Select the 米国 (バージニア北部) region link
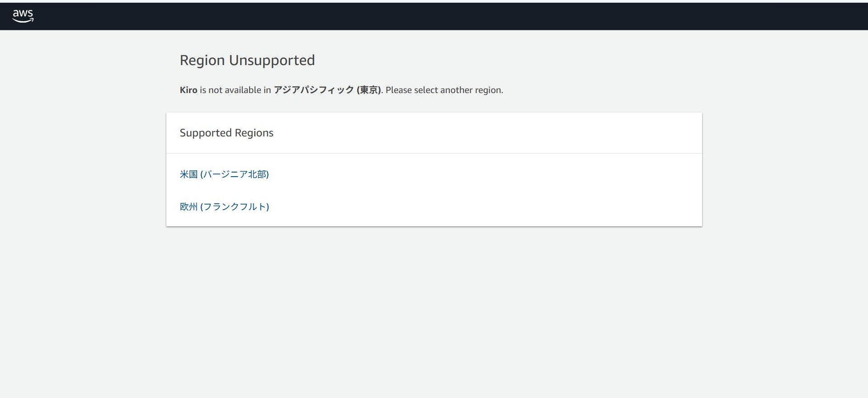The height and width of the screenshot is (398, 868). click(x=224, y=174)
